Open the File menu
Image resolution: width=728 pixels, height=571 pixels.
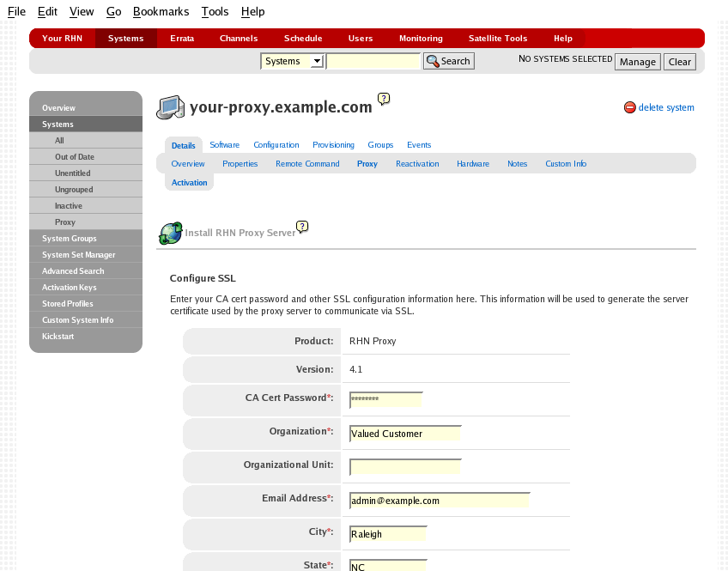tap(16, 12)
